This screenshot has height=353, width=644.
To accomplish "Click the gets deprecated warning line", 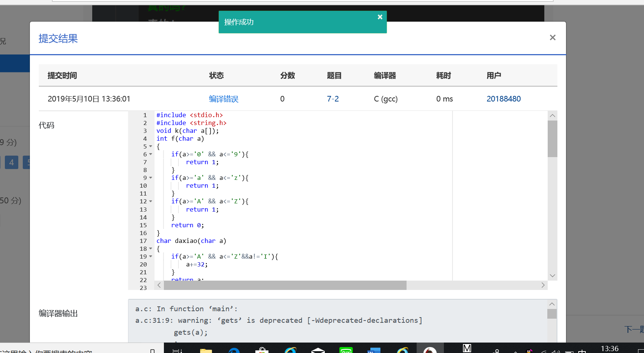I will pos(279,320).
